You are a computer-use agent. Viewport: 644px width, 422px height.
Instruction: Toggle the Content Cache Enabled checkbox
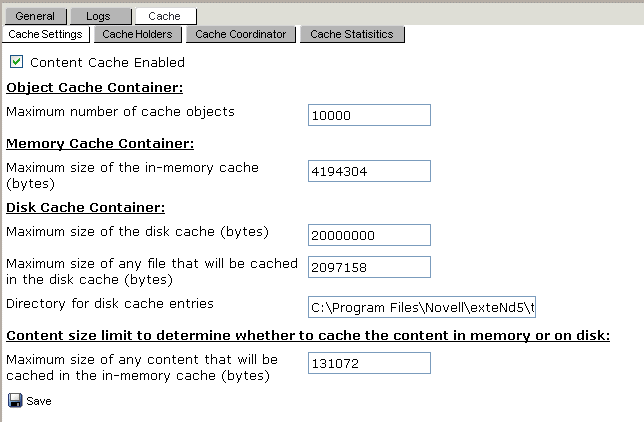click(x=16, y=62)
